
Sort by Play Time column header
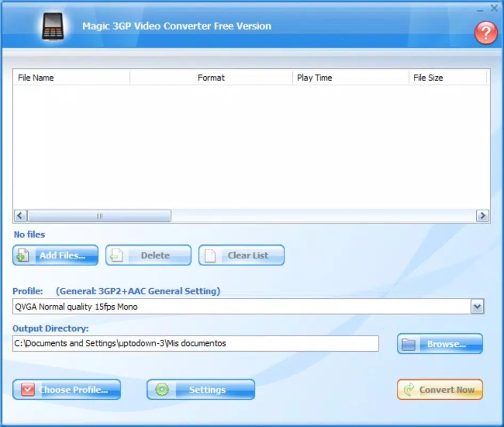351,77
